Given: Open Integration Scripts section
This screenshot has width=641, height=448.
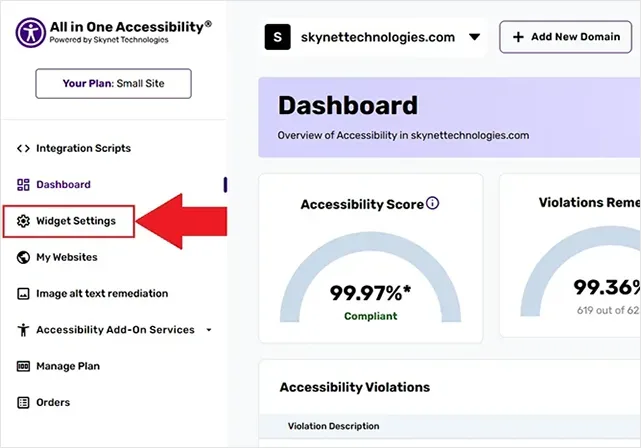Looking at the screenshot, I should (83, 148).
